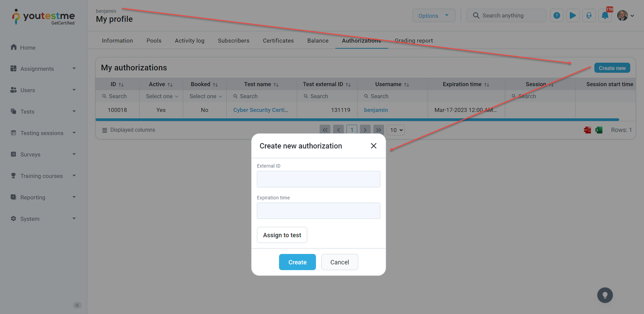The image size is (644, 314).
Task: Click the notifications bell icon
Action: pyautogui.click(x=605, y=16)
